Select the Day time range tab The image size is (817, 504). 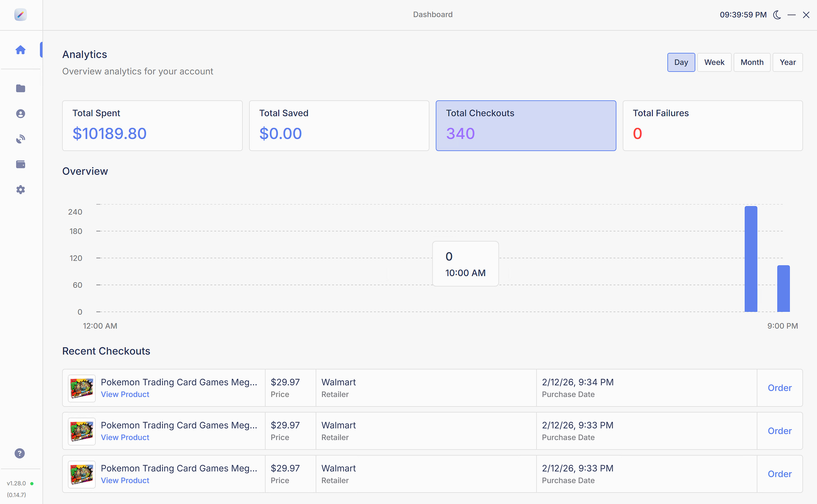coord(681,62)
